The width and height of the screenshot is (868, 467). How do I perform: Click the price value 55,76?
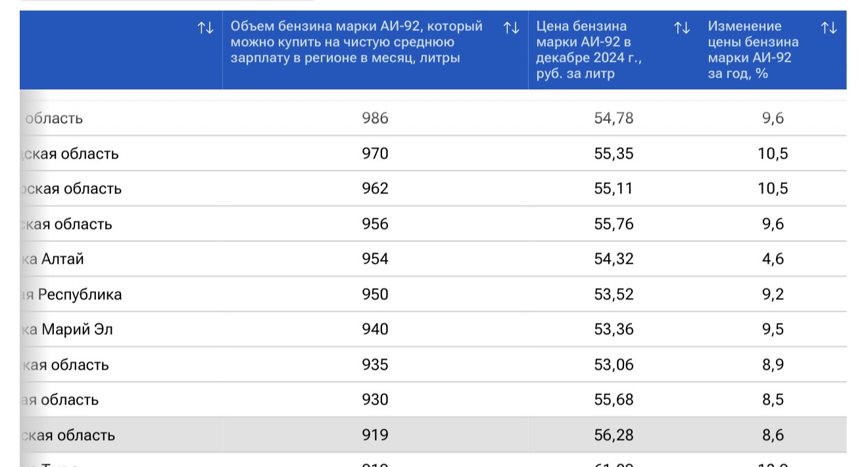pyautogui.click(x=614, y=224)
